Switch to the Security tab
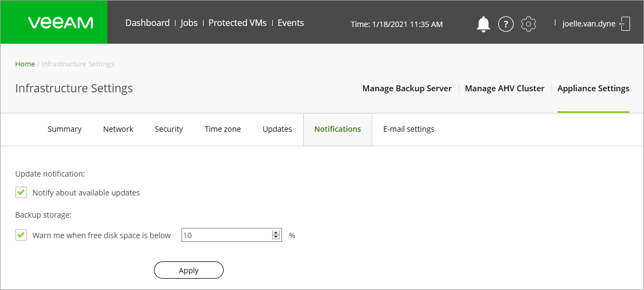The width and height of the screenshot is (644, 290). [169, 129]
